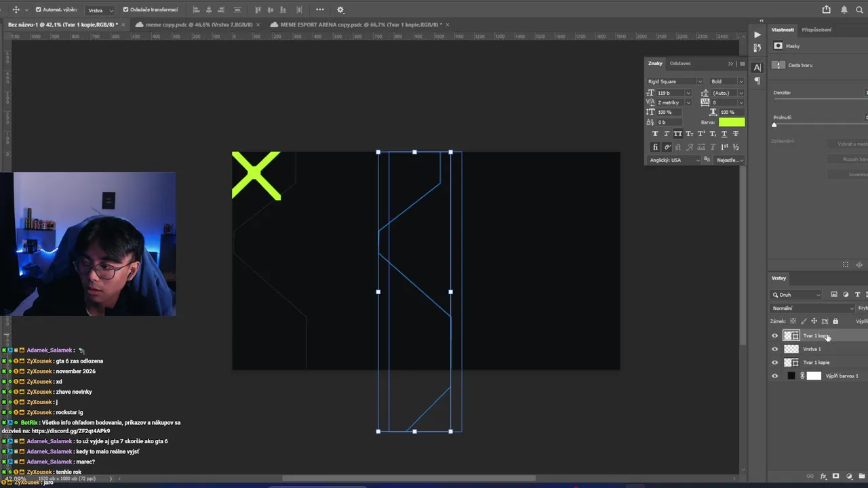Open the Rigid Square font family dropdown
868x488 pixels.
coord(675,81)
